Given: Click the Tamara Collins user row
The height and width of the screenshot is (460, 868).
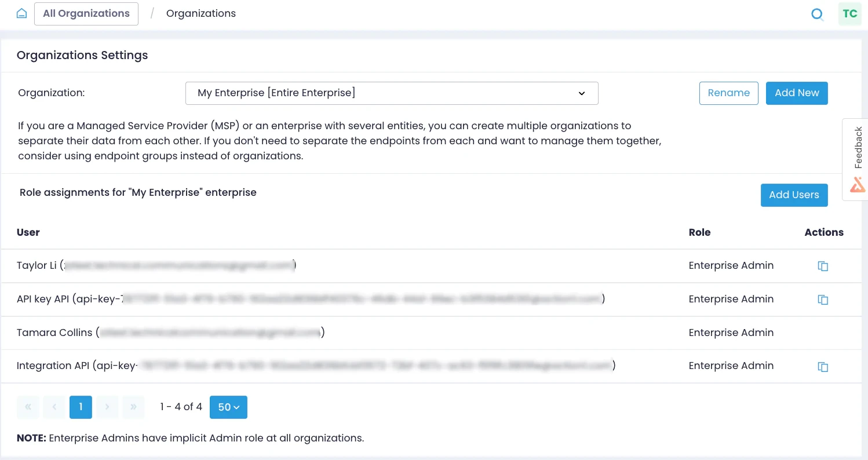Looking at the screenshot, I should (x=431, y=333).
